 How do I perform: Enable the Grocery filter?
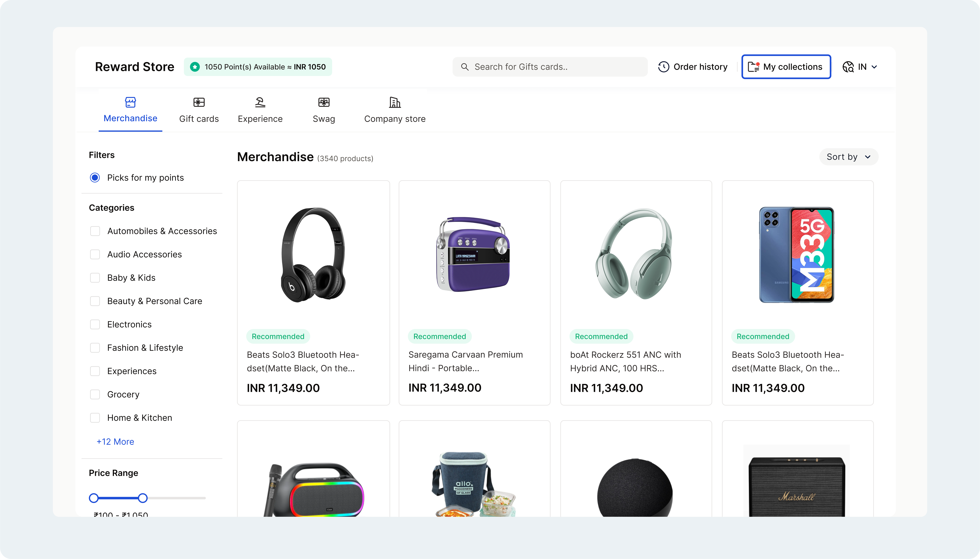click(95, 394)
